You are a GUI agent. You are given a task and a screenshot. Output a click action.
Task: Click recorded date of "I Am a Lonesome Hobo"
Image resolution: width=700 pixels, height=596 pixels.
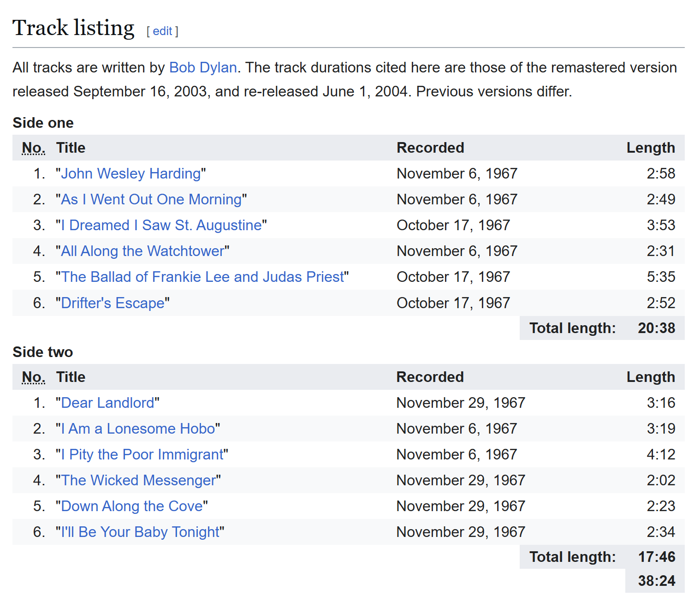point(457,429)
